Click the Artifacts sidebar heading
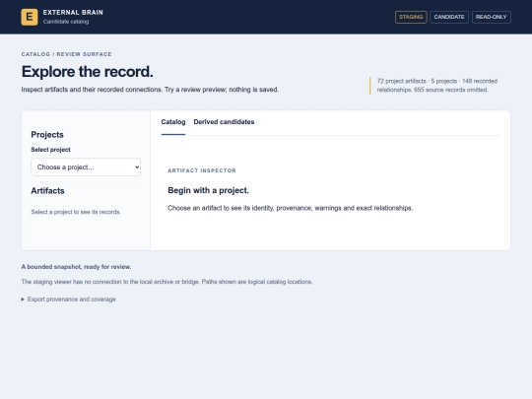The image size is (532, 399). click(47, 191)
